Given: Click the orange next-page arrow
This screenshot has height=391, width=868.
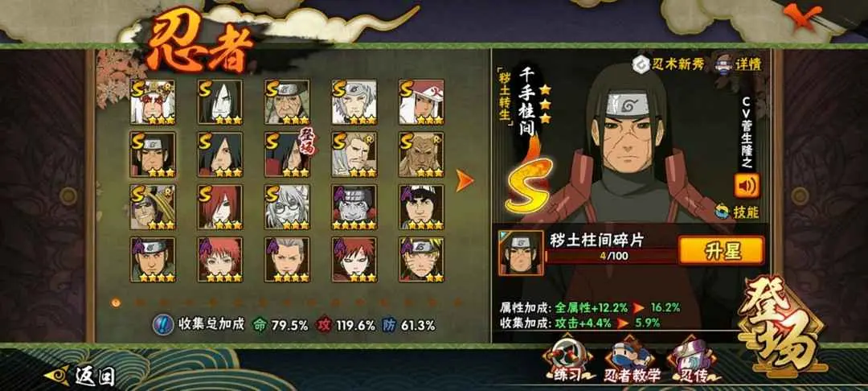Looking at the screenshot, I should [x=465, y=180].
